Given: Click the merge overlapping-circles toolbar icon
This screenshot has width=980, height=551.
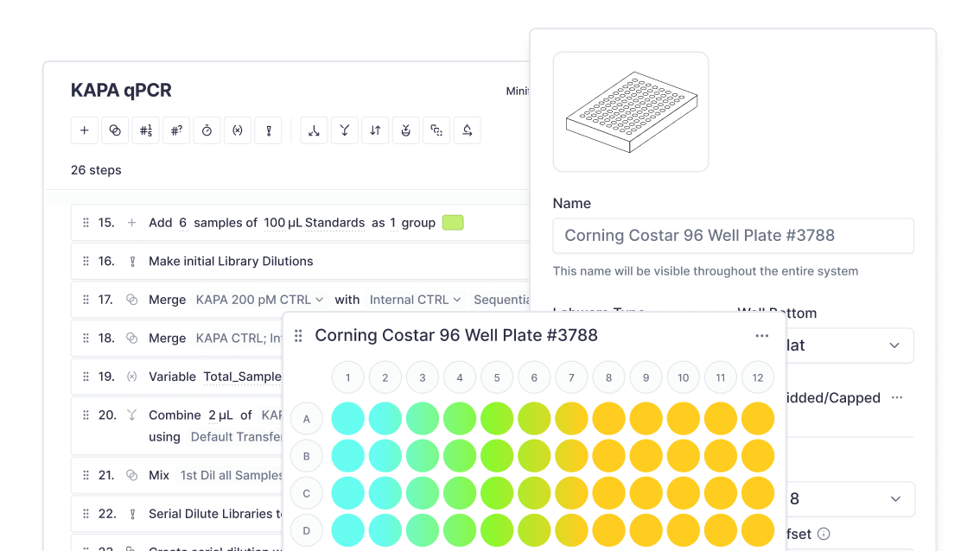Looking at the screenshot, I should tap(115, 130).
